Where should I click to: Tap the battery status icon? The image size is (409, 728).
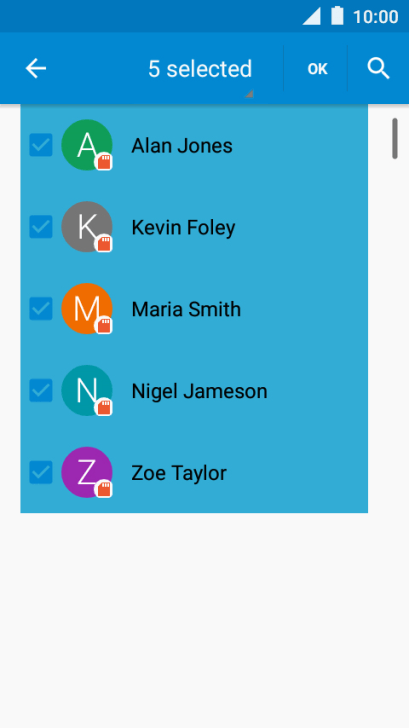(x=337, y=16)
